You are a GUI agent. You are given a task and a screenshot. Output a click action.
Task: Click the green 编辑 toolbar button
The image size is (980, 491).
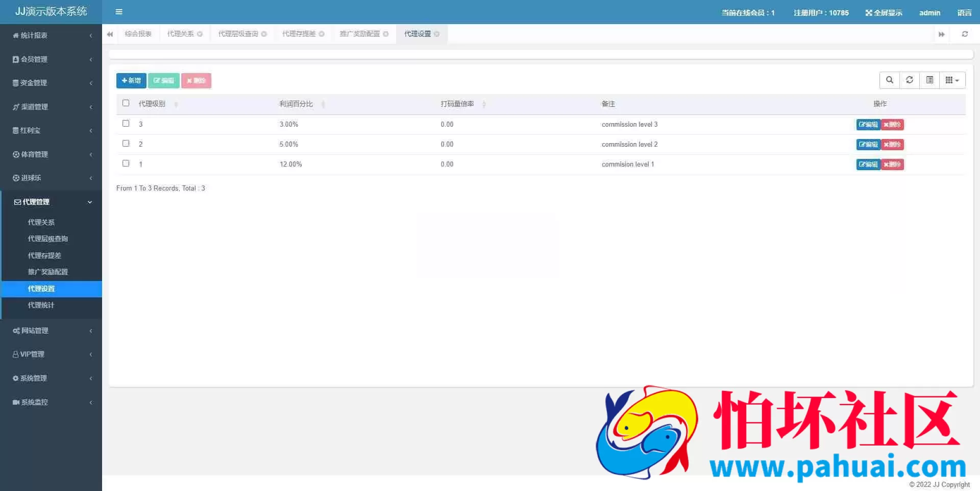click(x=164, y=81)
